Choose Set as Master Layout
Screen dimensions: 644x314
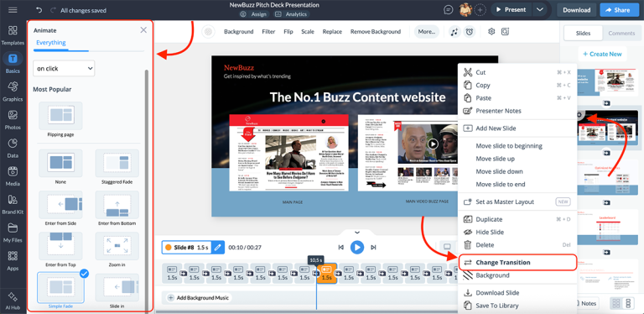517,201
